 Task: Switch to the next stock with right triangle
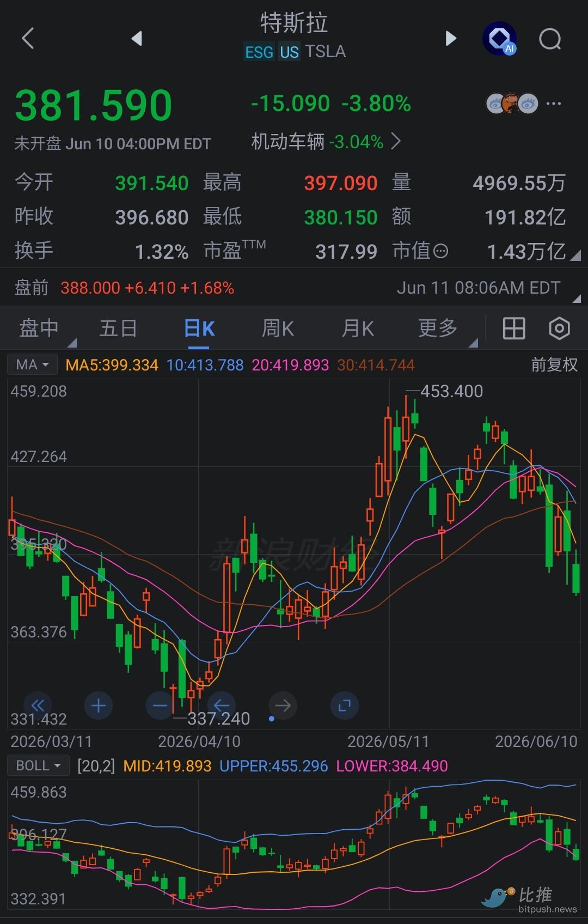coord(451,38)
